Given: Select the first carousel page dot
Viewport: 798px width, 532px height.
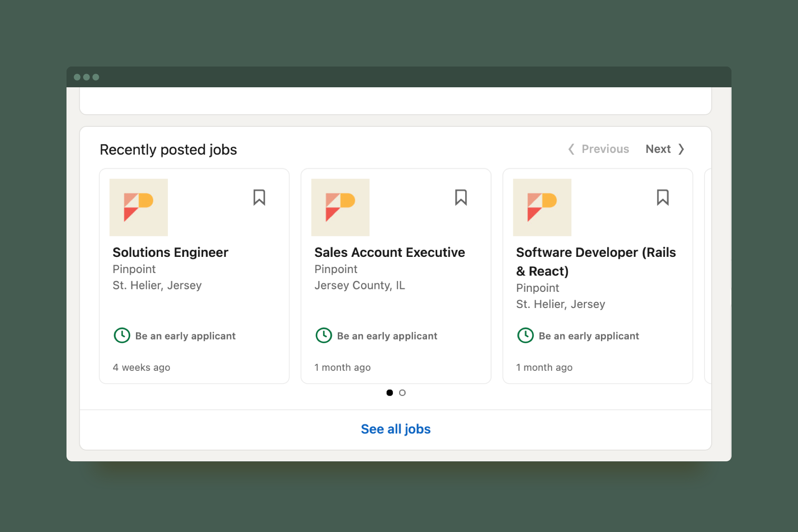Looking at the screenshot, I should pyautogui.click(x=389, y=393).
